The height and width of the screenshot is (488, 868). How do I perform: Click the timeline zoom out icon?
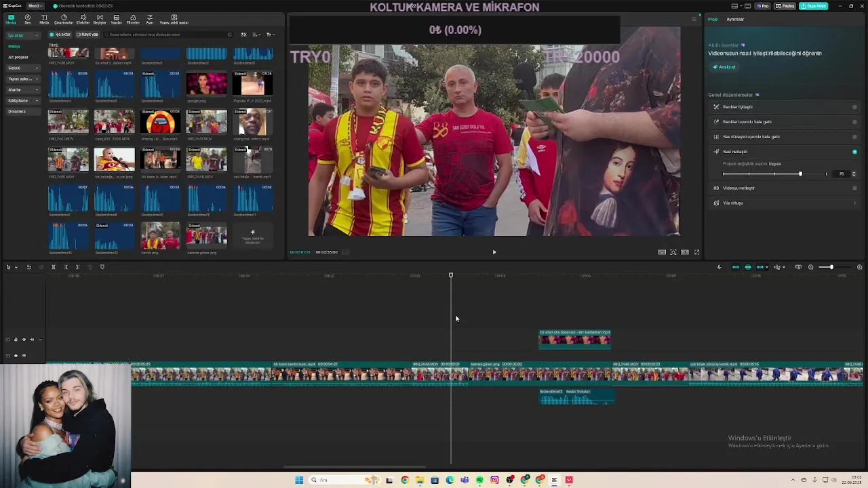point(810,267)
